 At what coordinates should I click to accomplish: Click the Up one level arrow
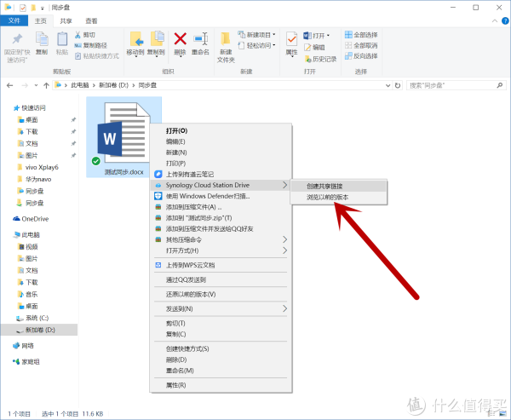[x=46, y=85]
